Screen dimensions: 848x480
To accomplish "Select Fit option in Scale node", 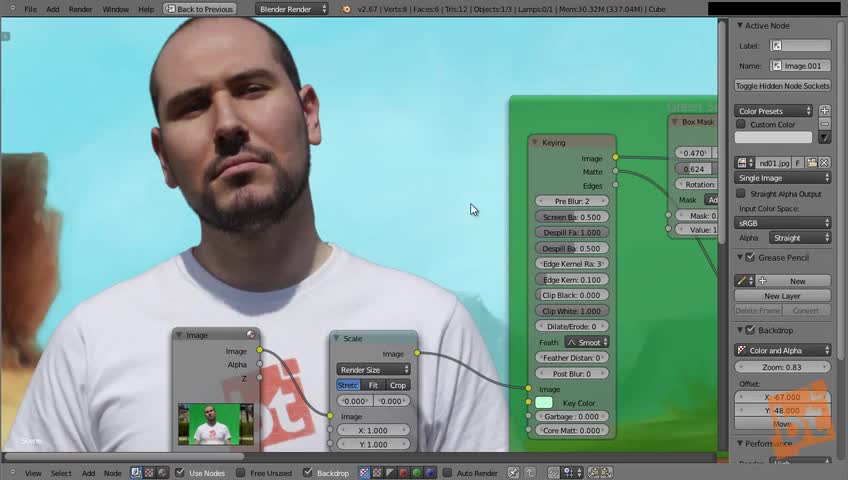I will pos(373,385).
